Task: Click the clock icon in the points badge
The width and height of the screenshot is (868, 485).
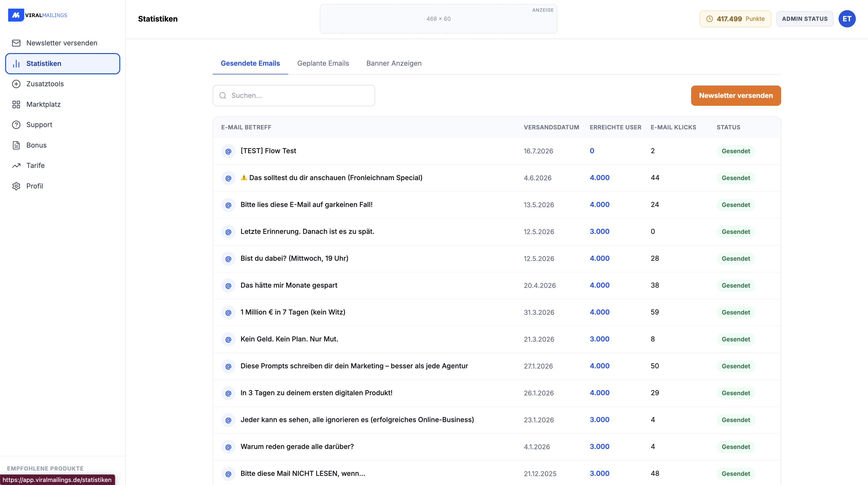Action: 709,19
